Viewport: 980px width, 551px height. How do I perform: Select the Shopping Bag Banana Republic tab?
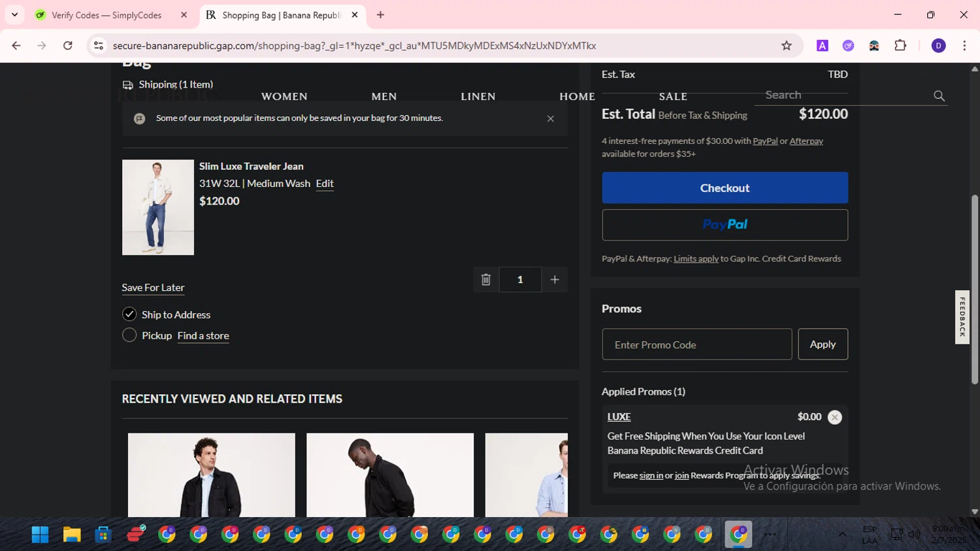281,14
